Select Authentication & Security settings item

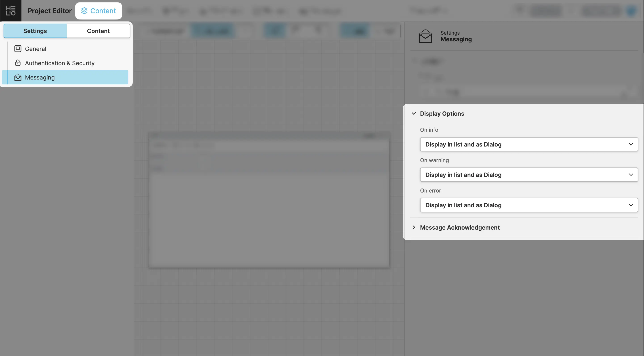(60, 63)
